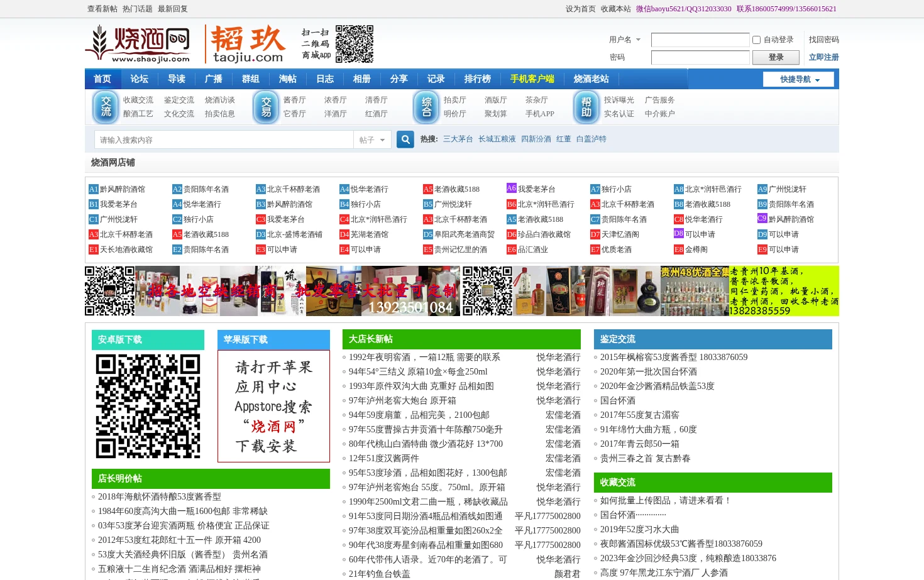Open the 热门话题 top link
This screenshot has width=924, height=580.
(x=138, y=9)
